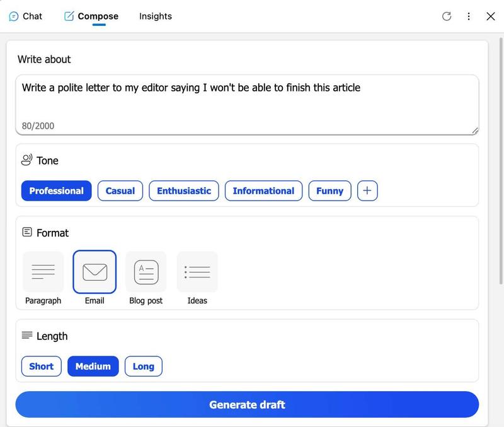The height and width of the screenshot is (427, 504).
Task: Click the Generate draft button
Action: click(247, 404)
